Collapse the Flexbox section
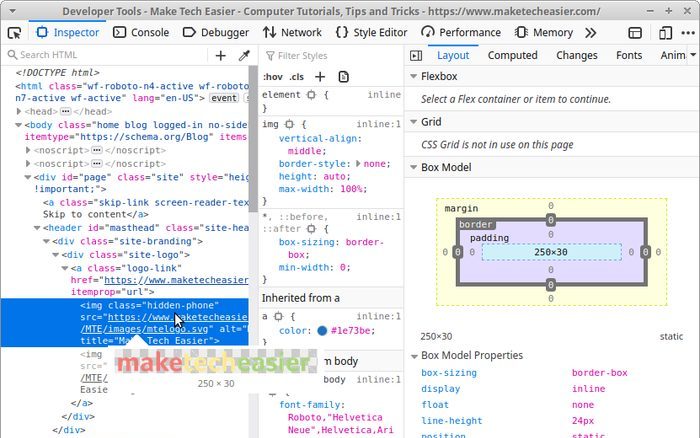 click(x=413, y=76)
